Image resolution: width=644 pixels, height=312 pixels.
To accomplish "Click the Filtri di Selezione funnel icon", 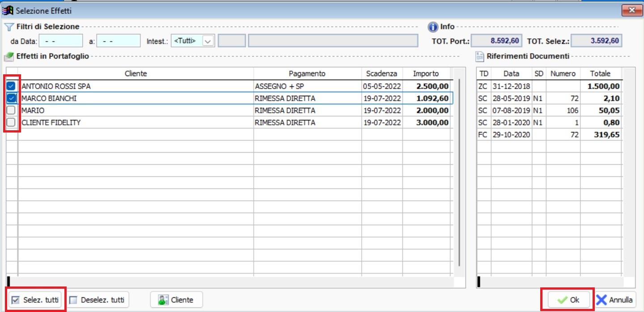I will (x=8, y=27).
